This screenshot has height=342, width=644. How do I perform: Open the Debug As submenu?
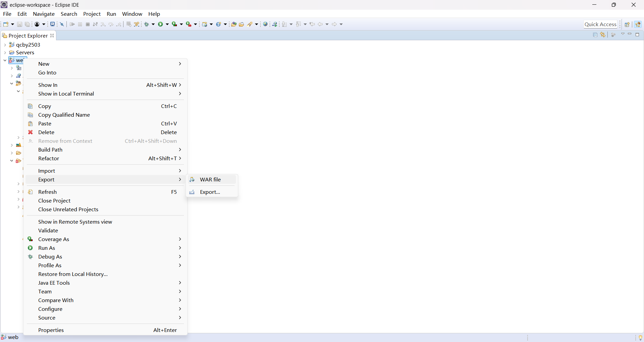click(105, 256)
